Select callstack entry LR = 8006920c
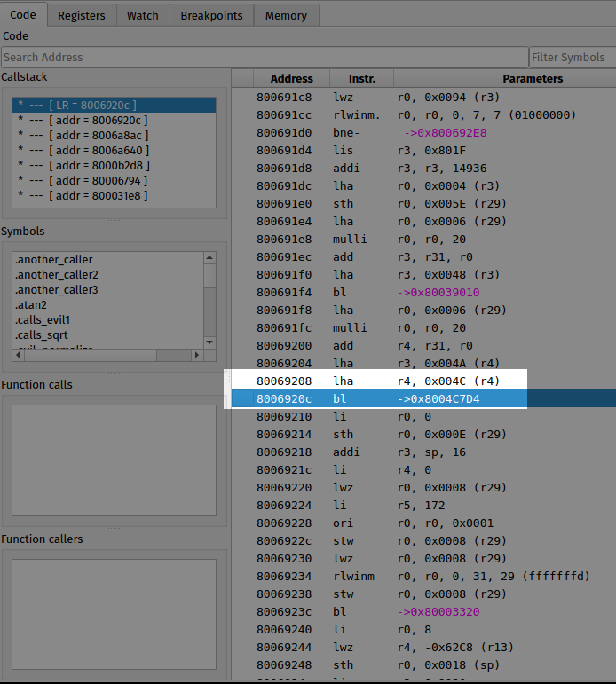Image resolution: width=616 pixels, height=684 pixels. point(114,106)
